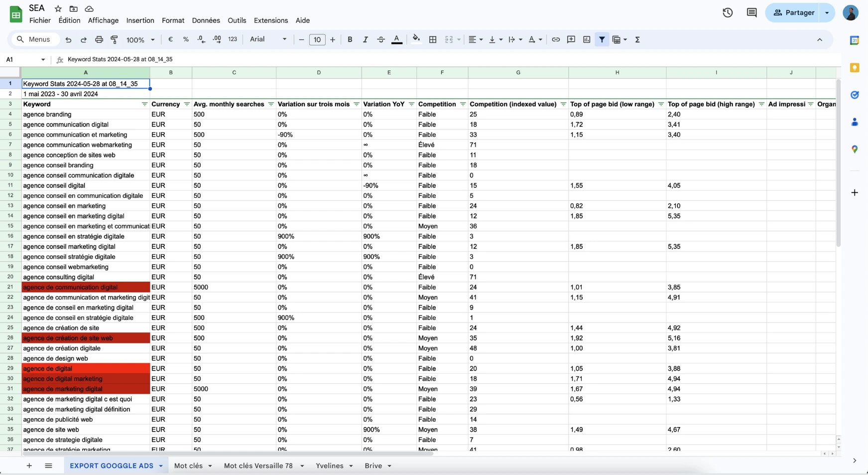Open Google Keep side panel
Screen dimensions: 868x475
pos(855,68)
